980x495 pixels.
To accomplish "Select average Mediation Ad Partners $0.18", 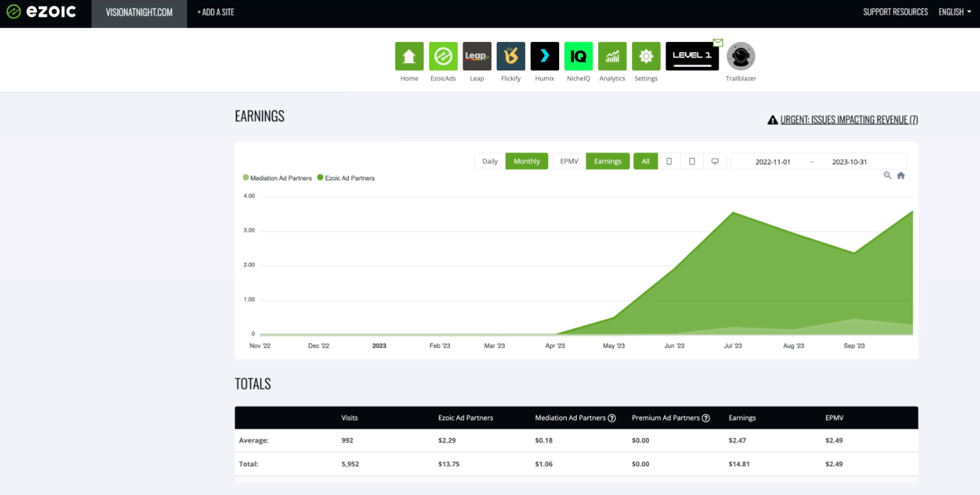I will [x=543, y=440].
